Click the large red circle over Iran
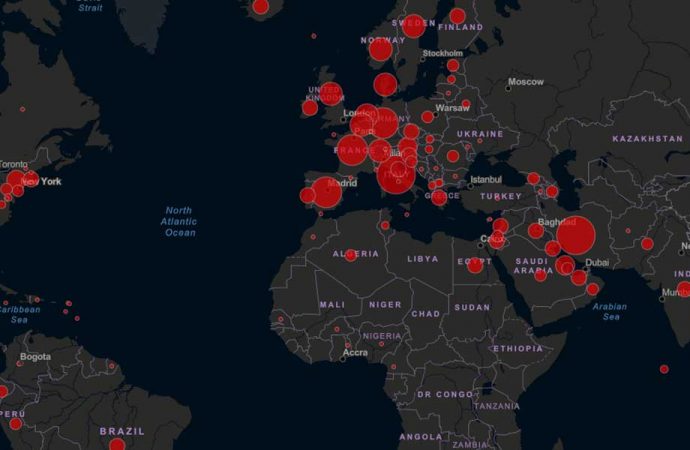The width and height of the screenshot is (690, 450). [x=576, y=235]
